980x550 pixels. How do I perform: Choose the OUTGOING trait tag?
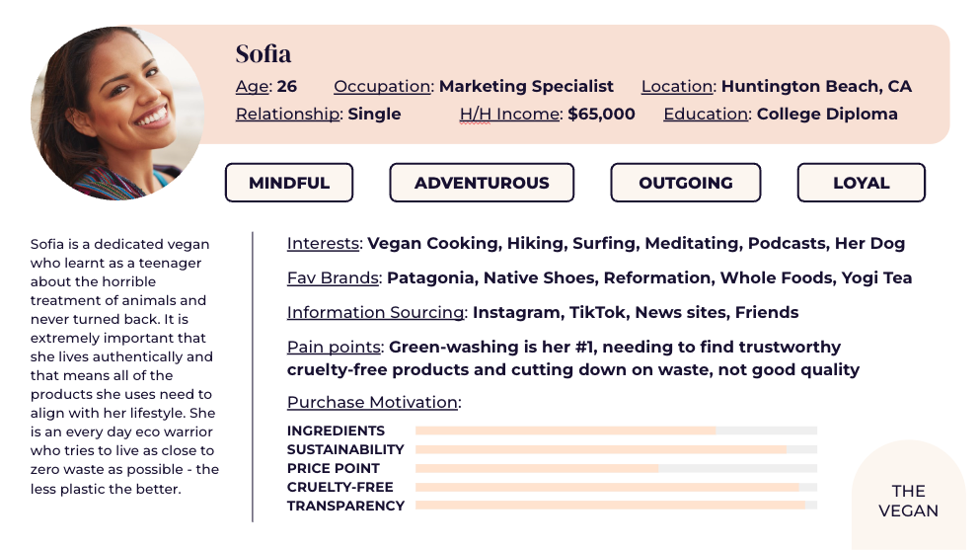pos(685,183)
